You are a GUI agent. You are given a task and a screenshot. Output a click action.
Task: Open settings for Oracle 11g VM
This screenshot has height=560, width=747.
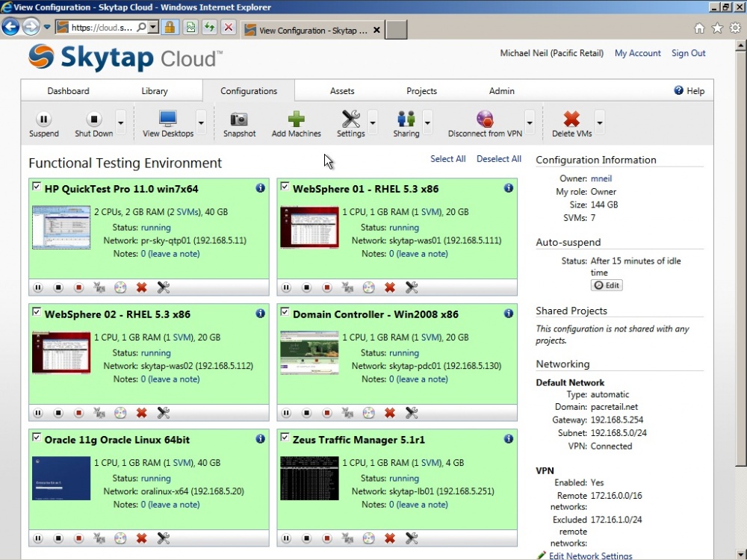pos(164,538)
